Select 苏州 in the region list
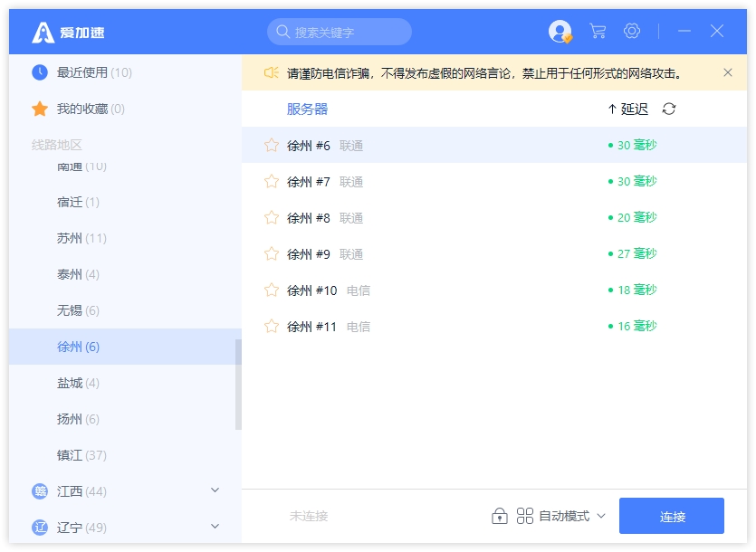 coord(81,238)
